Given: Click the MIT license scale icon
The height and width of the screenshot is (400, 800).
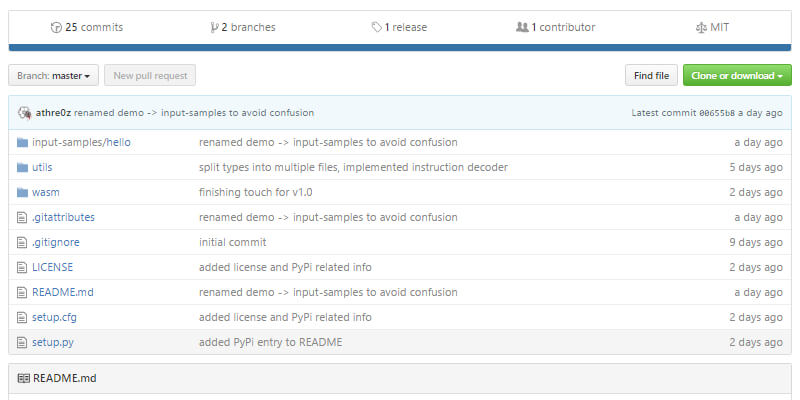Looking at the screenshot, I should [700, 27].
